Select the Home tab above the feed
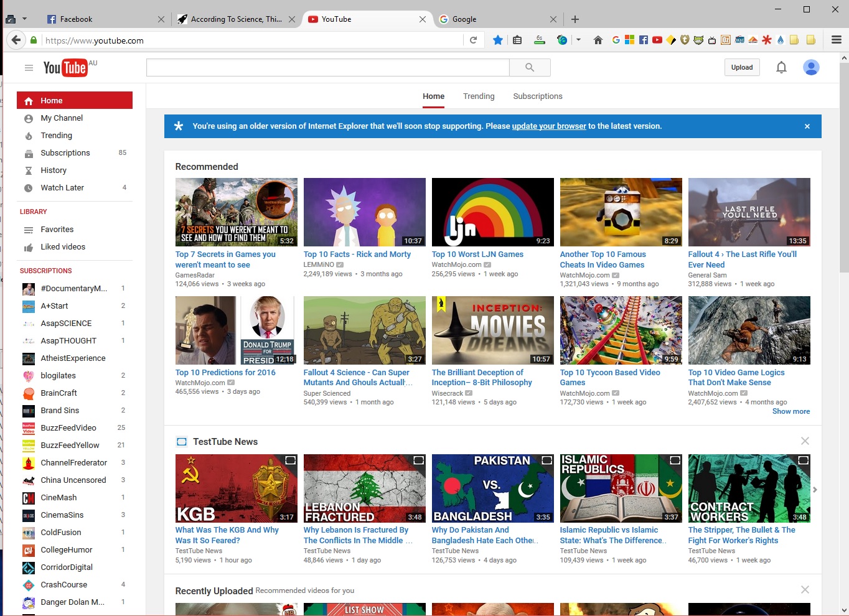 [434, 96]
